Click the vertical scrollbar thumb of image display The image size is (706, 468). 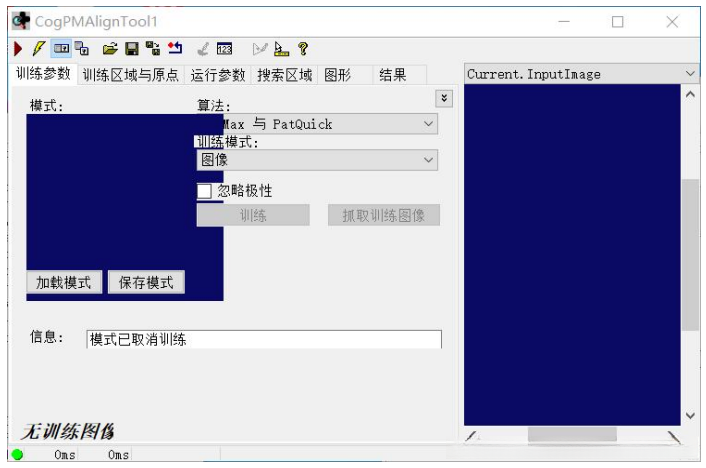tap(690, 255)
